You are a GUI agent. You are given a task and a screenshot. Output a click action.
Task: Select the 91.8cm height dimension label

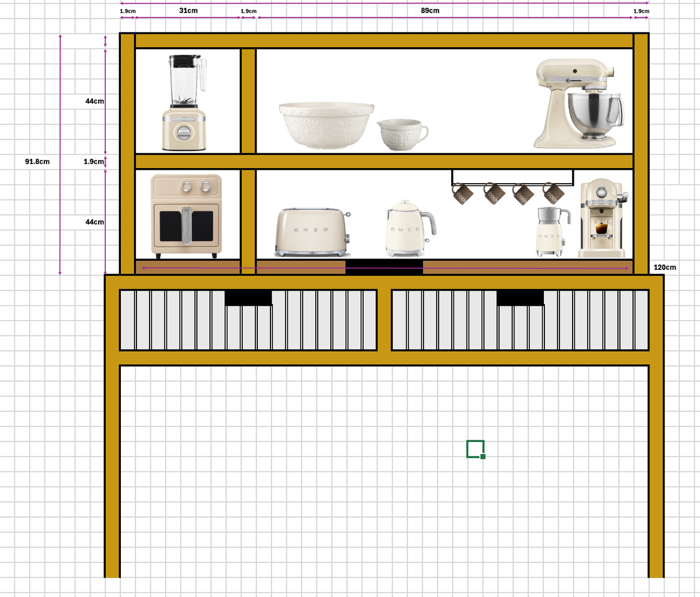tap(37, 161)
